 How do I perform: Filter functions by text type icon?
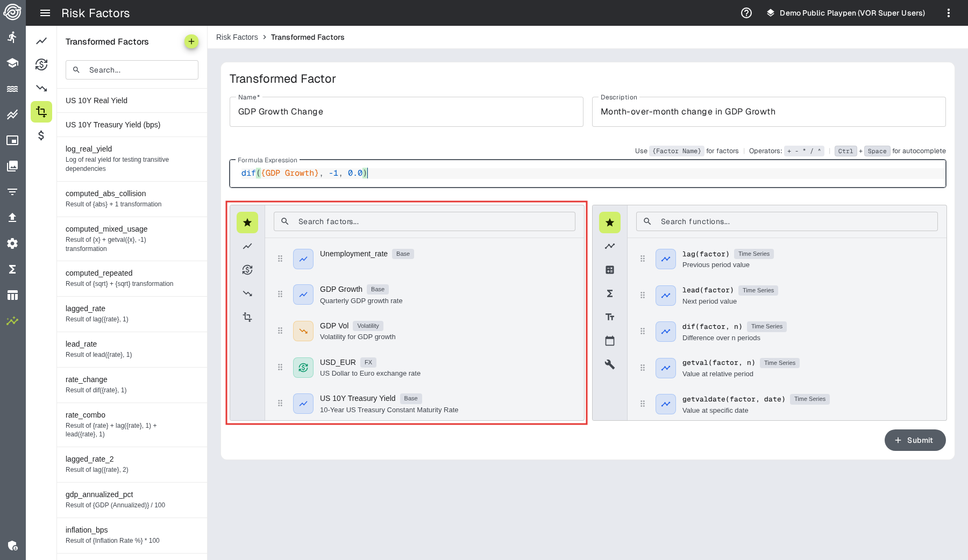click(x=609, y=317)
